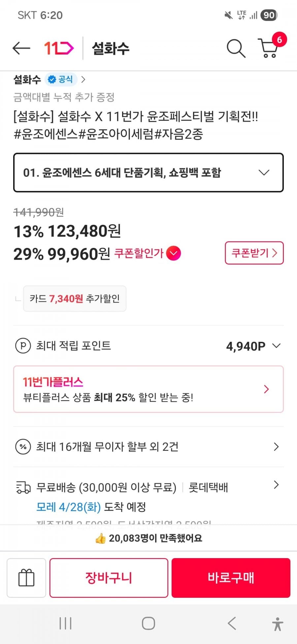Viewport: 297px width, 644px height.
Task: Tap the 쿠폰받기 button
Action: tap(254, 253)
